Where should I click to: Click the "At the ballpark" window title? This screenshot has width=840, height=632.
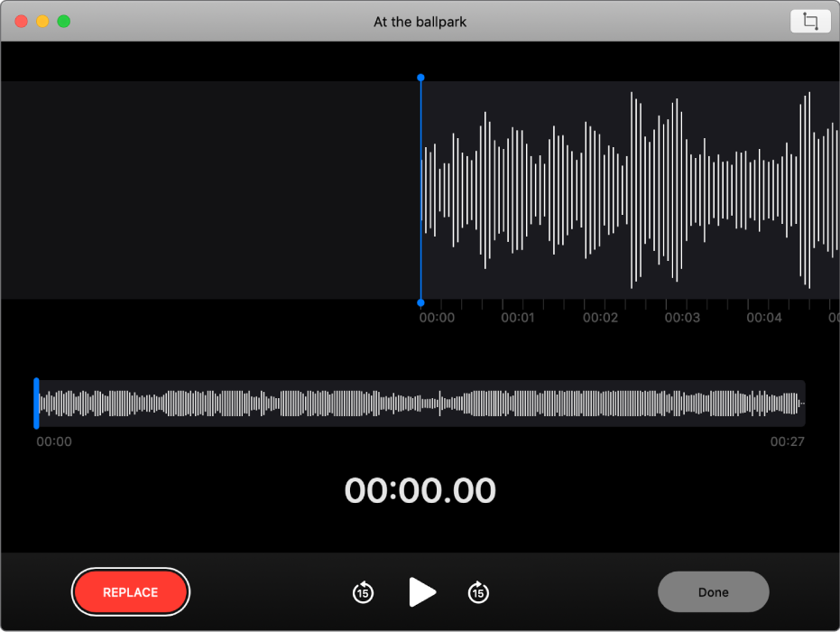(x=420, y=22)
